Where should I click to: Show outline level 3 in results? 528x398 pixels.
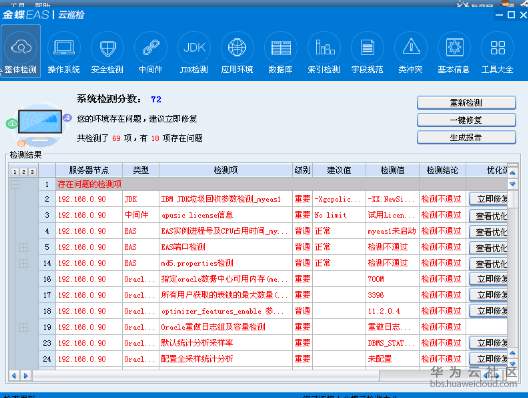point(32,172)
